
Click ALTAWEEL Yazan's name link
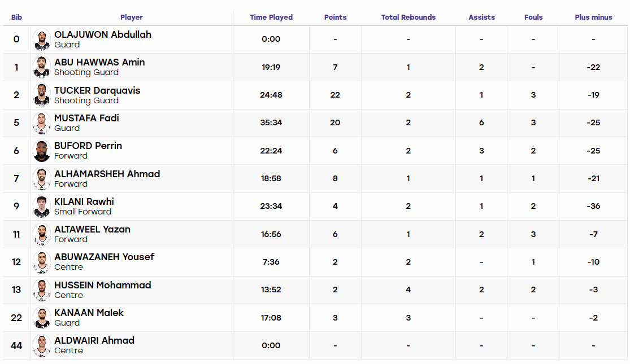[x=93, y=229]
